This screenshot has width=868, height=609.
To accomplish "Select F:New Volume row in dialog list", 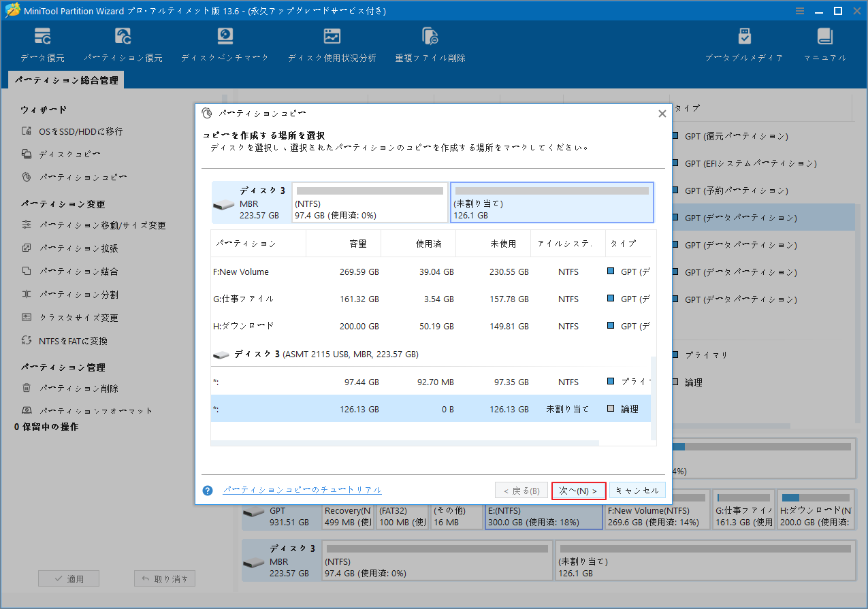I will [x=430, y=271].
